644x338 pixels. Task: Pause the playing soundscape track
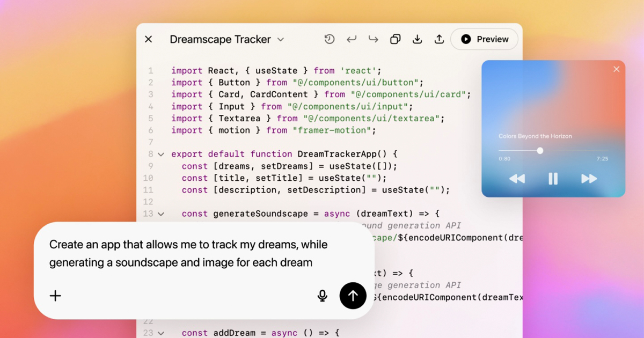tap(553, 179)
